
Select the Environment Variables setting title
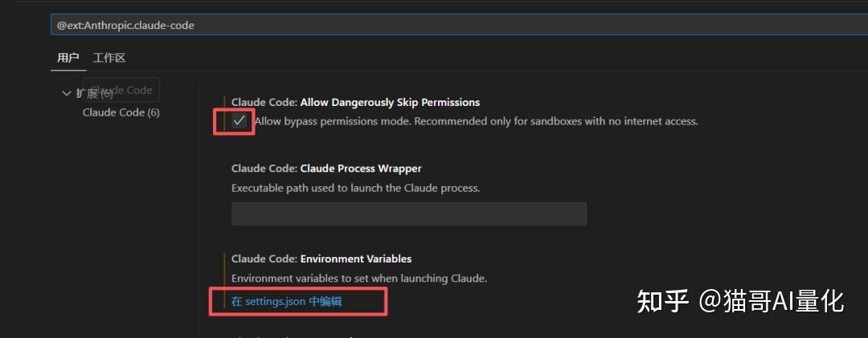(x=321, y=259)
